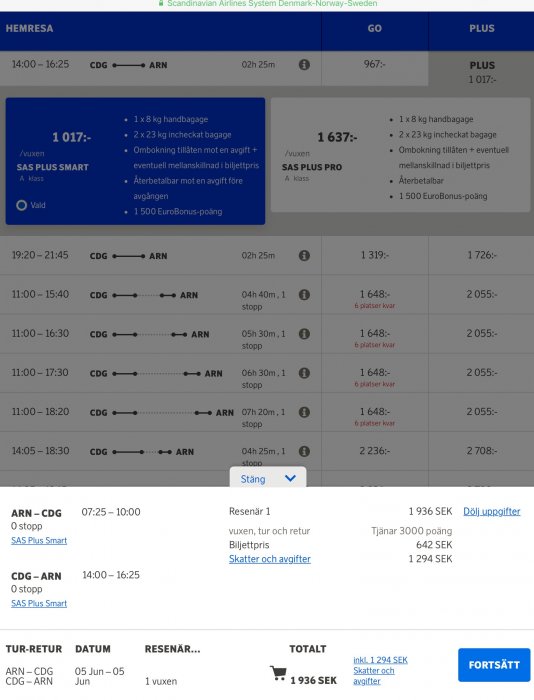Show details icon for 11:00 – 16:30 flight
This screenshot has height=700, width=534.
(304, 333)
